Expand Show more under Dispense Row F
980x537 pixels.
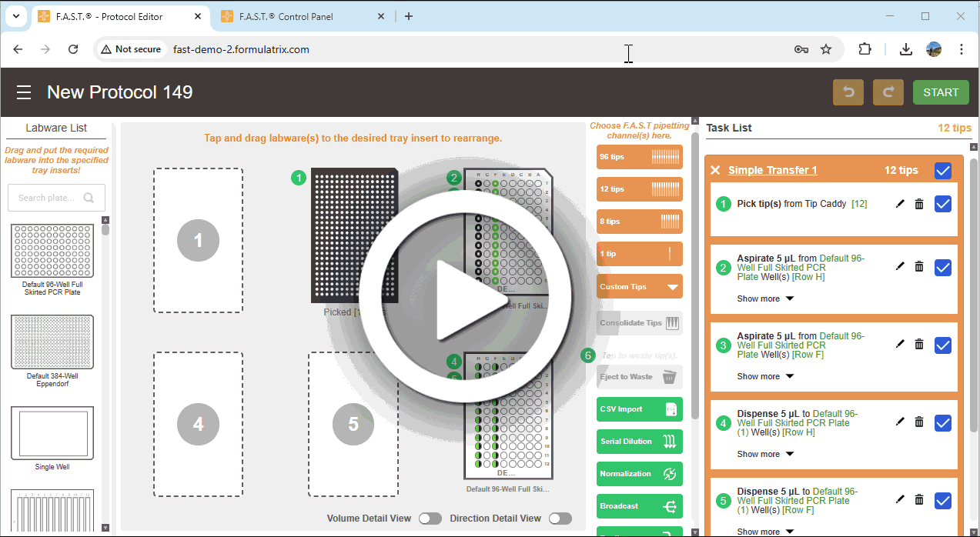(765, 532)
